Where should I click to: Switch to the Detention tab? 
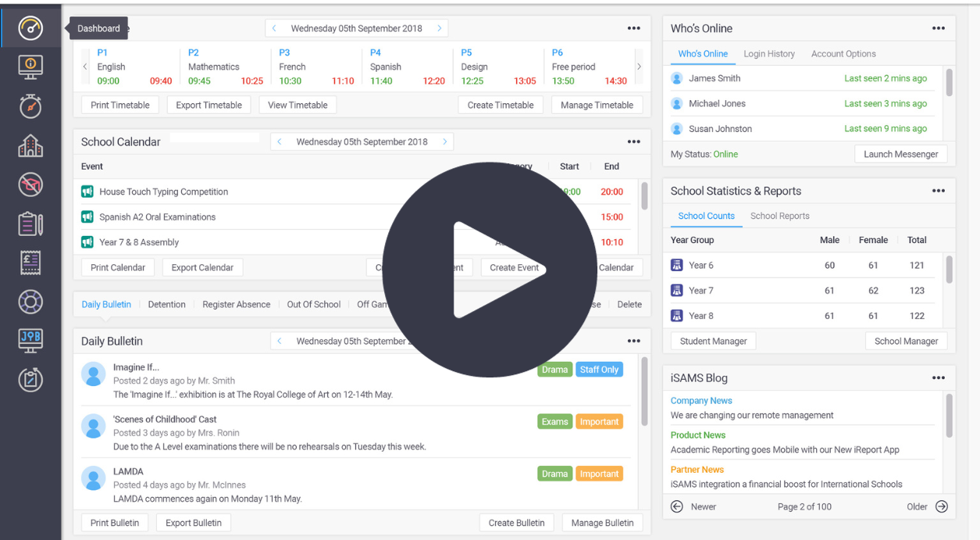[166, 305]
